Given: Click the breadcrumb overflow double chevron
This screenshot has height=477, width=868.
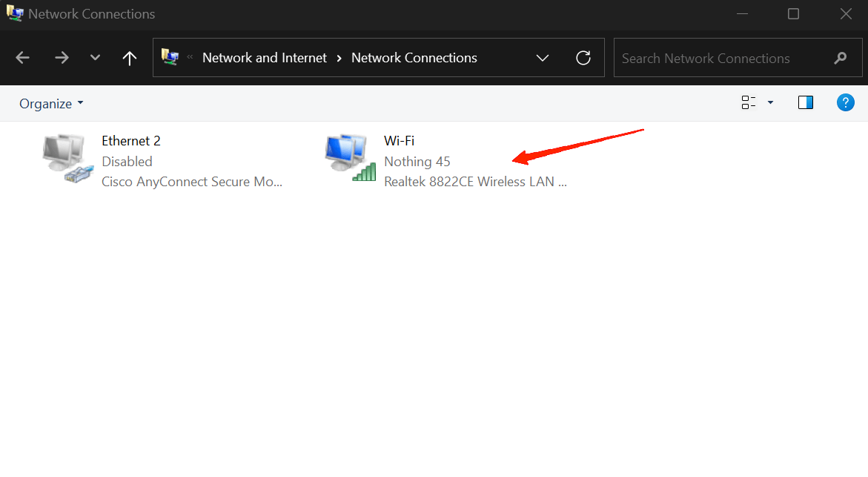Looking at the screenshot, I should coord(190,58).
